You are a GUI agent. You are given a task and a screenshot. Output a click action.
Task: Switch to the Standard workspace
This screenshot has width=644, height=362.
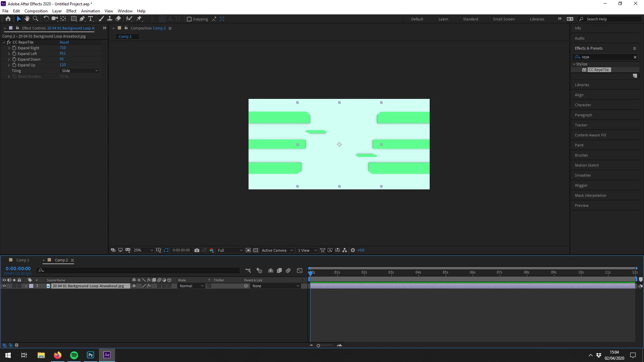click(470, 19)
